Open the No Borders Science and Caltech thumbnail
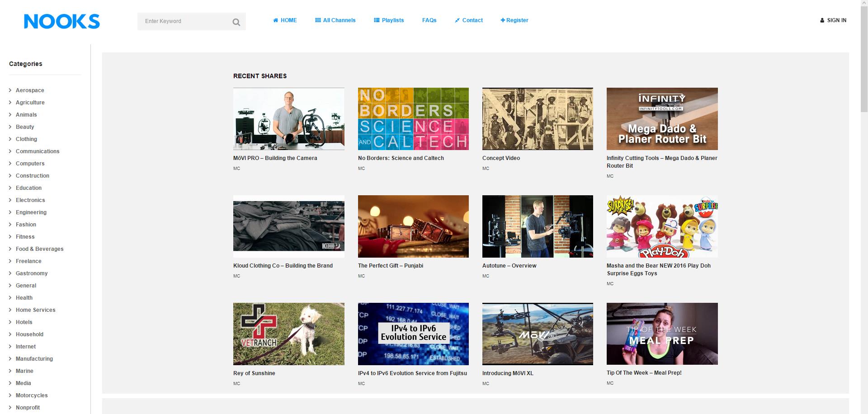 tap(413, 119)
